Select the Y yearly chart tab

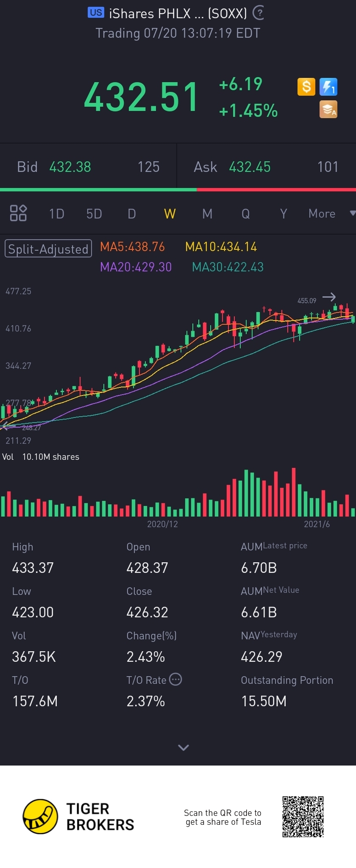pos(284,214)
